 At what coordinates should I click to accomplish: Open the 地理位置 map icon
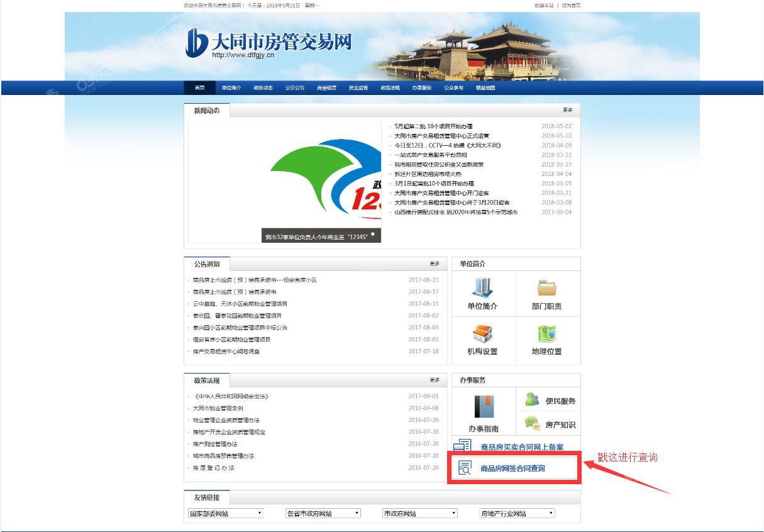[x=546, y=333]
